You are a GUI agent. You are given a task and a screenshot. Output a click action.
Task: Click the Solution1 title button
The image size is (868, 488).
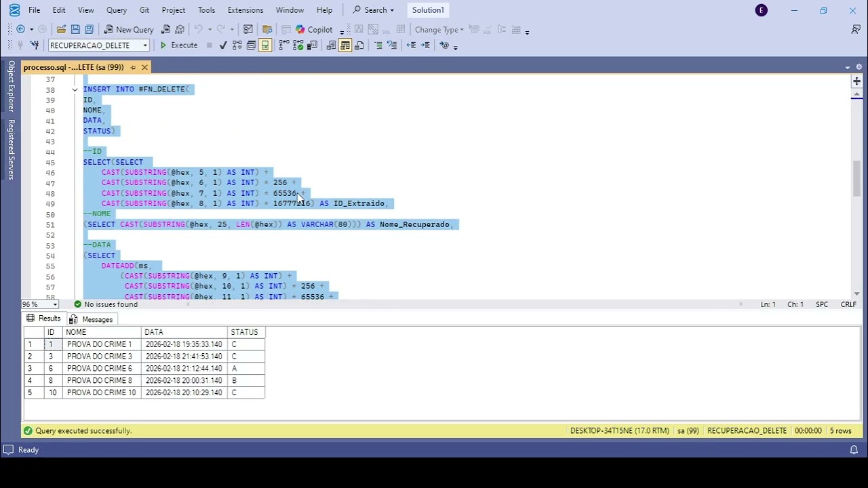(x=428, y=10)
